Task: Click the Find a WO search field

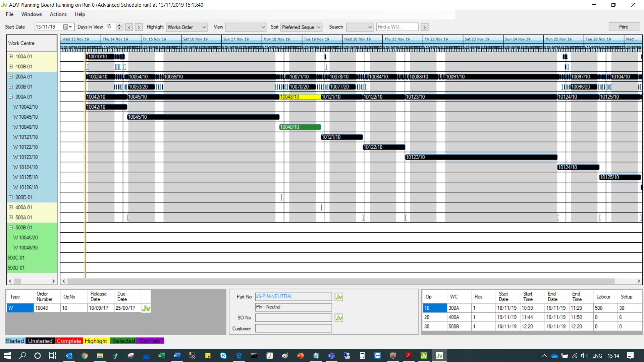Action: (x=397, y=27)
